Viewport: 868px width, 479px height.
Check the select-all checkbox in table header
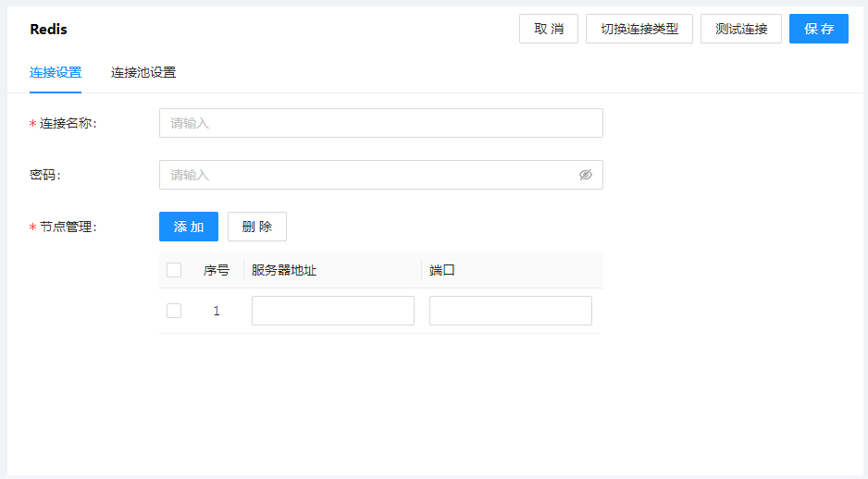174,270
